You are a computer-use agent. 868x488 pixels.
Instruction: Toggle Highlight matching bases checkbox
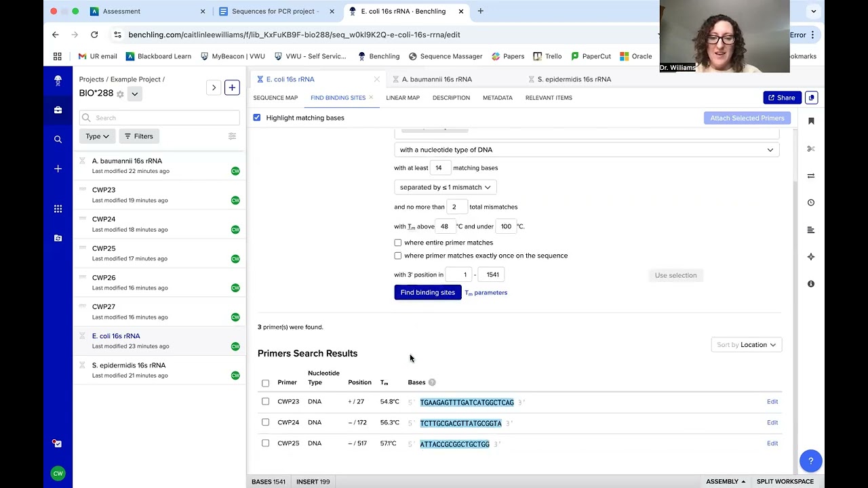257,118
